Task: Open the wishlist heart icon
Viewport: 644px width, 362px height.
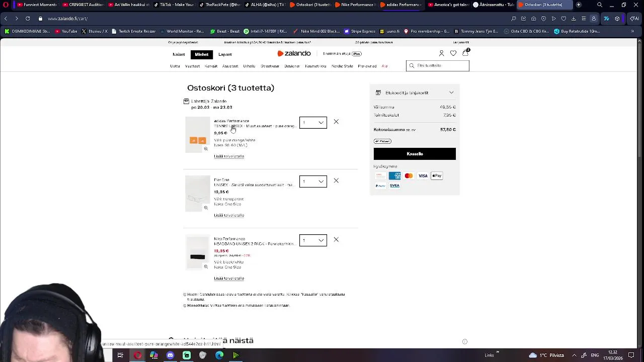Action: (453, 53)
